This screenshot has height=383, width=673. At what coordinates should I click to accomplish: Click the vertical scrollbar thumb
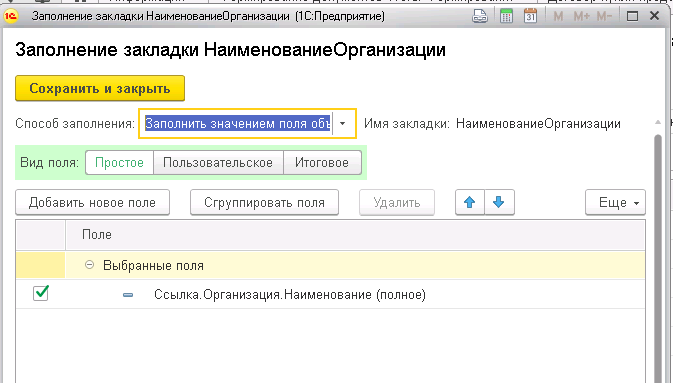coord(658,258)
